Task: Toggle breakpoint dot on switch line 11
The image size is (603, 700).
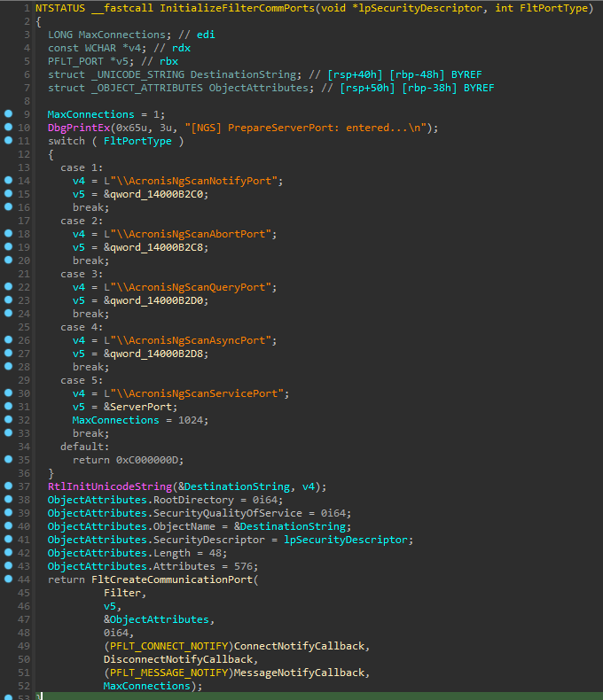Action: 8,140
